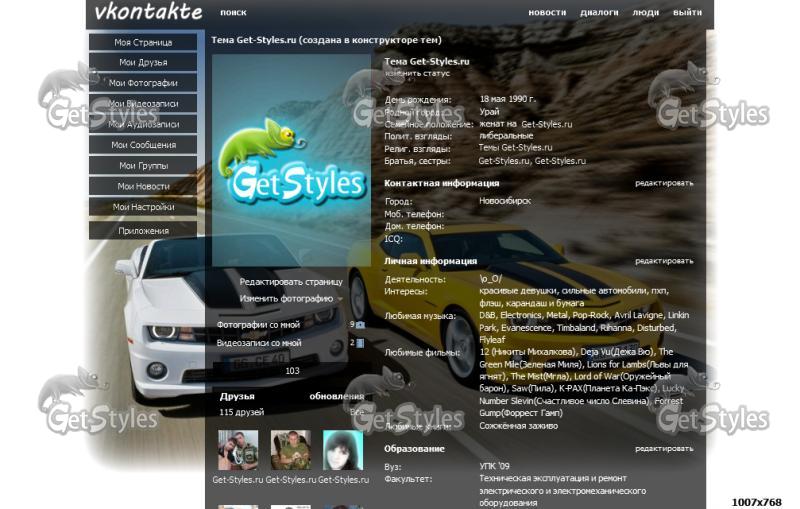The height and width of the screenshot is (509, 800).
Task: Click красивые девушки interest
Action: 518,291
